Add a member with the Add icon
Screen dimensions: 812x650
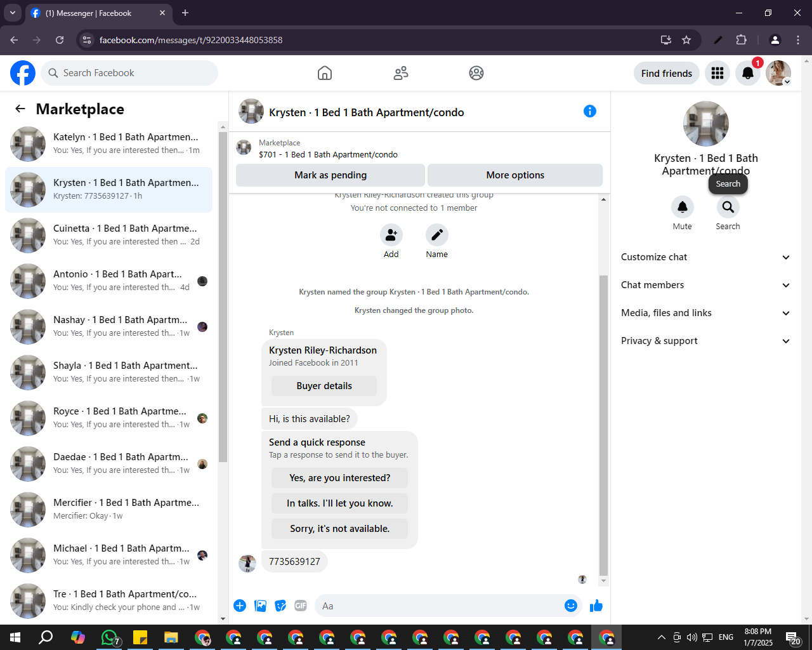(x=391, y=235)
